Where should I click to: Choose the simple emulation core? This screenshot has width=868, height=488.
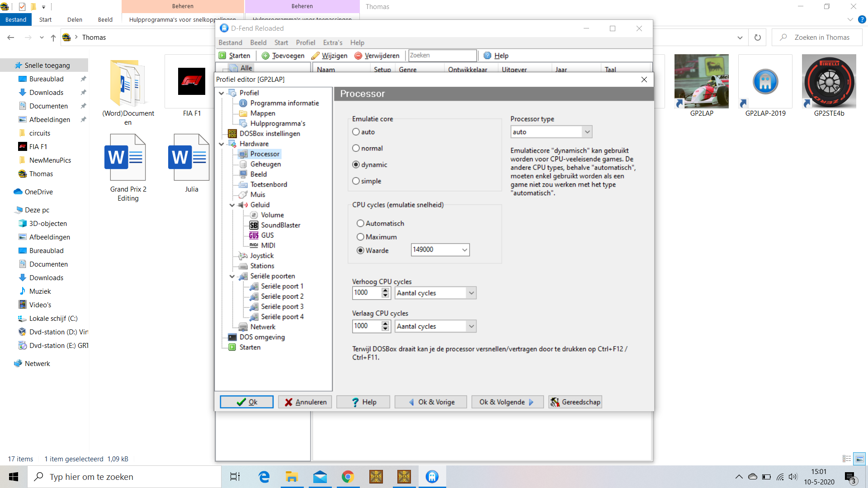356,181
